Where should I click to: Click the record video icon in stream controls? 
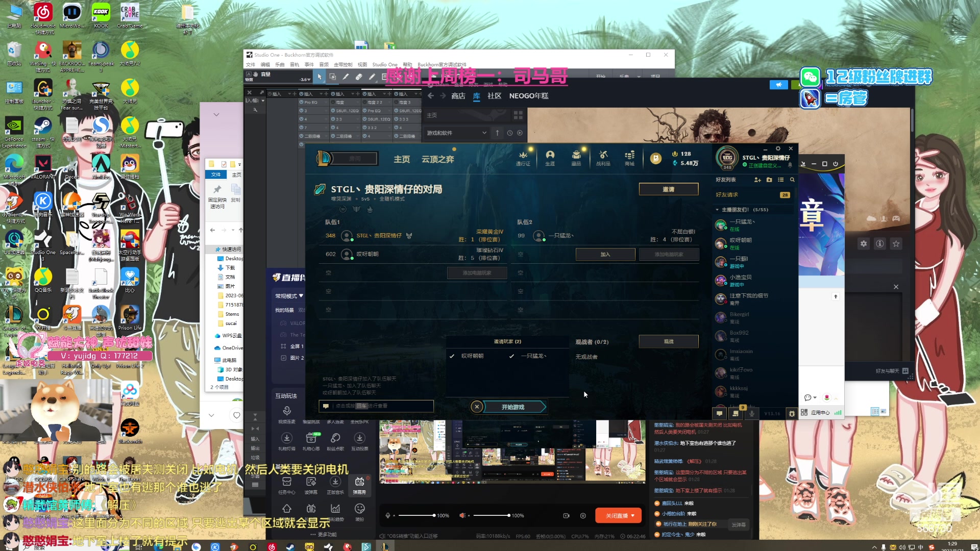(x=566, y=516)
